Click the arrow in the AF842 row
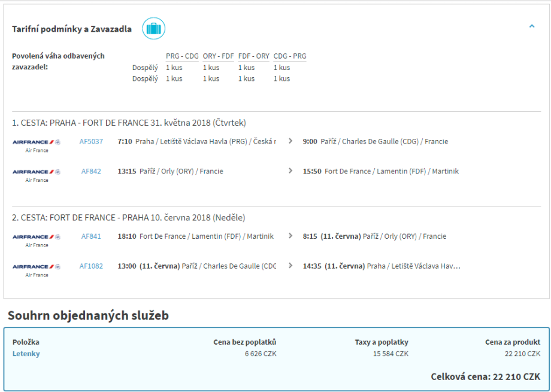Image resolution: width=551 pixels, height=392 pixels. tap(290, 171)
